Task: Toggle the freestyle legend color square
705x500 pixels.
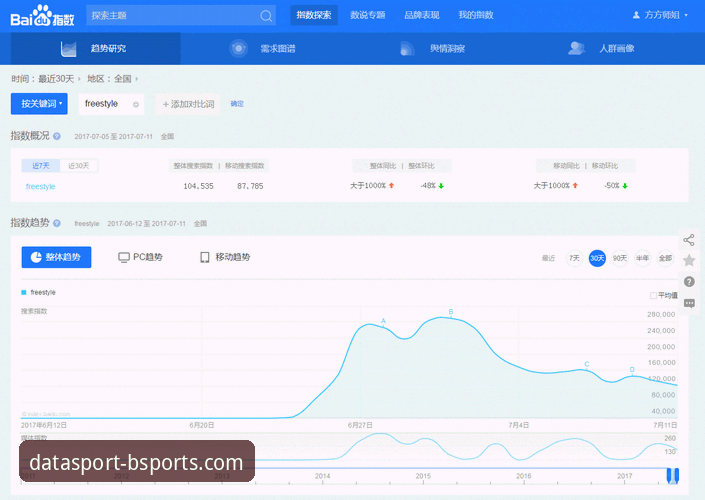Action: (24, 292)
